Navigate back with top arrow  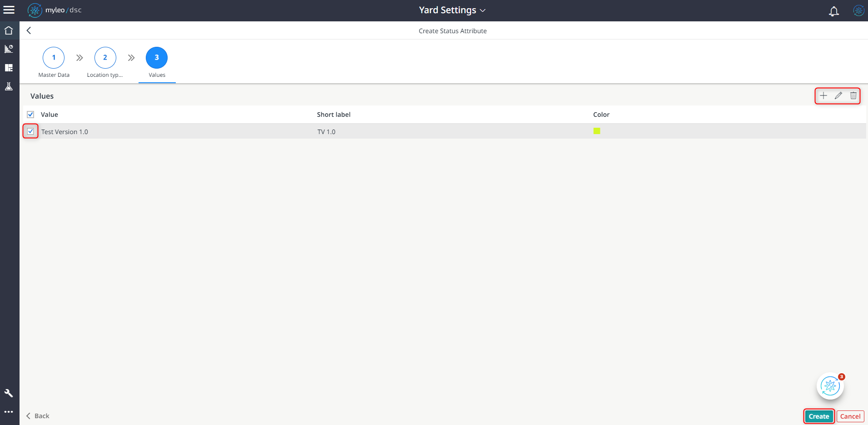click(x=29, y=30)
